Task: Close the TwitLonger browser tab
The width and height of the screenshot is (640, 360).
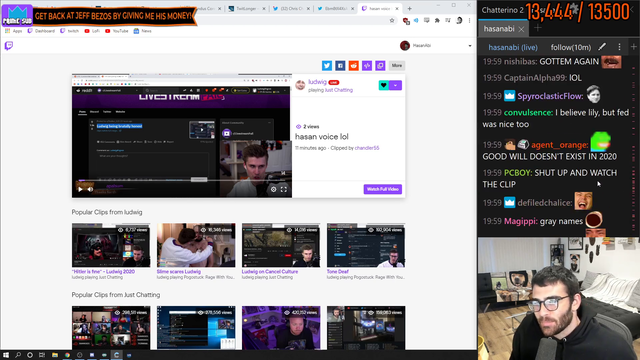Action: (264, 9)
